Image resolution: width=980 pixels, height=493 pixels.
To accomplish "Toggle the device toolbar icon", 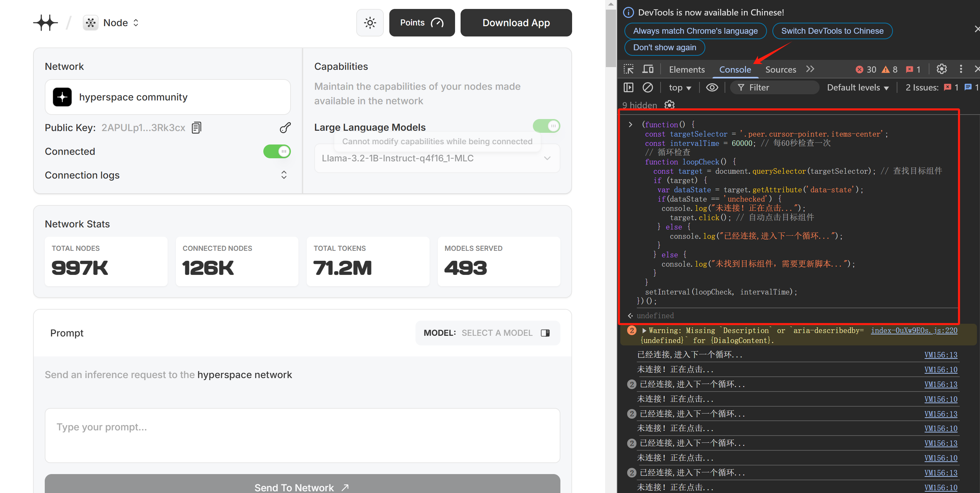I will pos(648,69).
